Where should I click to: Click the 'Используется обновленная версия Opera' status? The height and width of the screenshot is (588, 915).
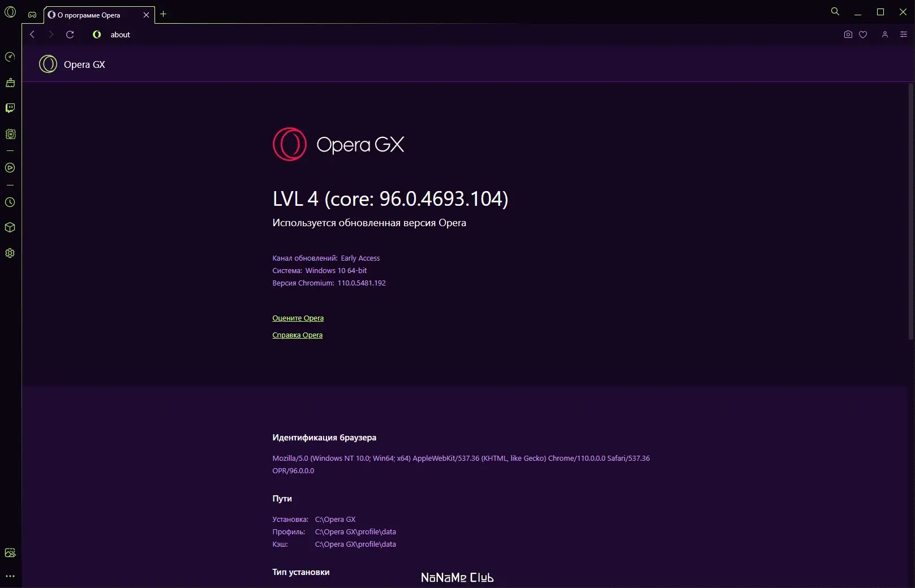point(370,223)
